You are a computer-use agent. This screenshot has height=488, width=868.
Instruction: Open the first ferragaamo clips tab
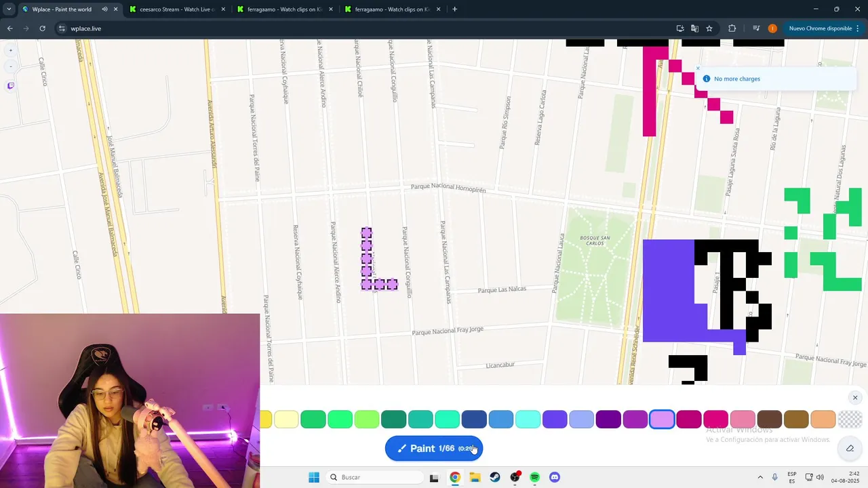284,9
